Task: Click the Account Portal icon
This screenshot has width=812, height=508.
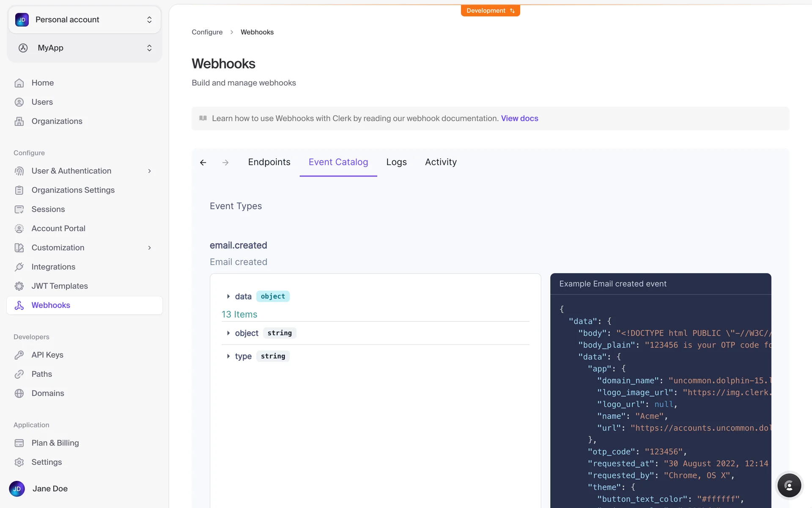Action: [x=19, y=229]
